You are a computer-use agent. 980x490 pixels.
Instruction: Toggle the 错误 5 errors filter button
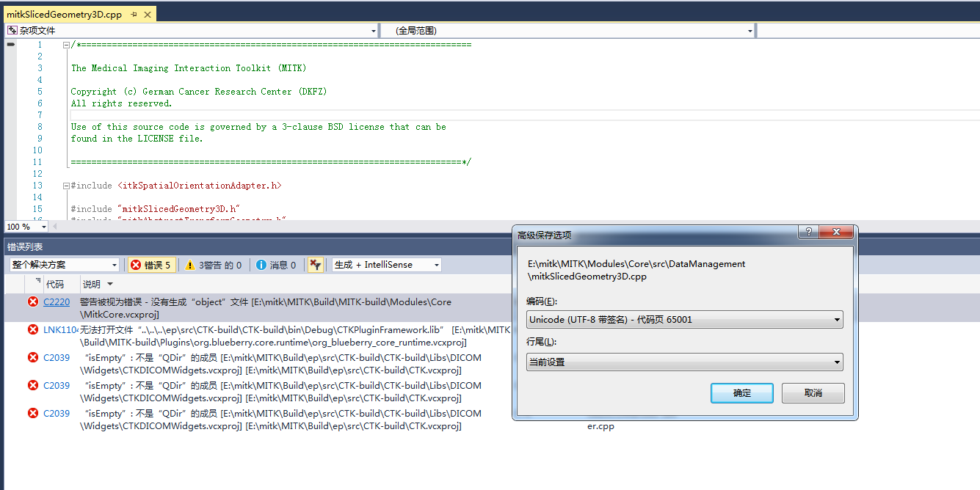151,264
